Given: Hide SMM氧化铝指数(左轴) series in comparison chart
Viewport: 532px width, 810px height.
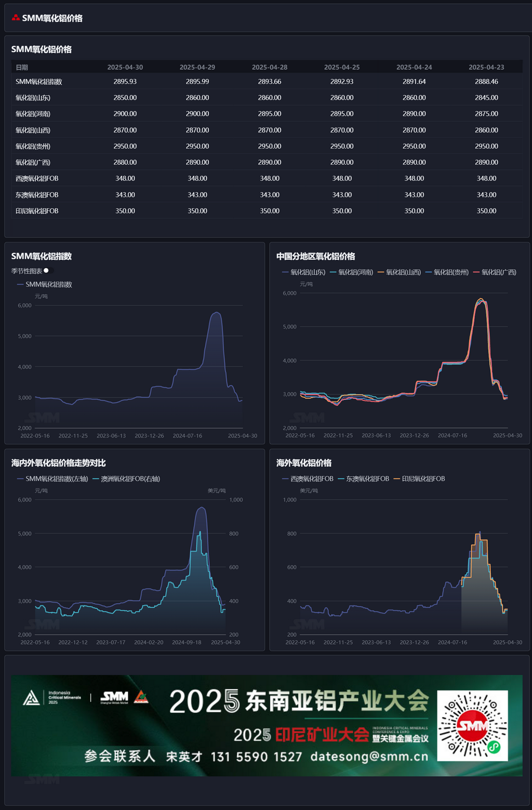Looking at the screenshot, I should (52, 479).
